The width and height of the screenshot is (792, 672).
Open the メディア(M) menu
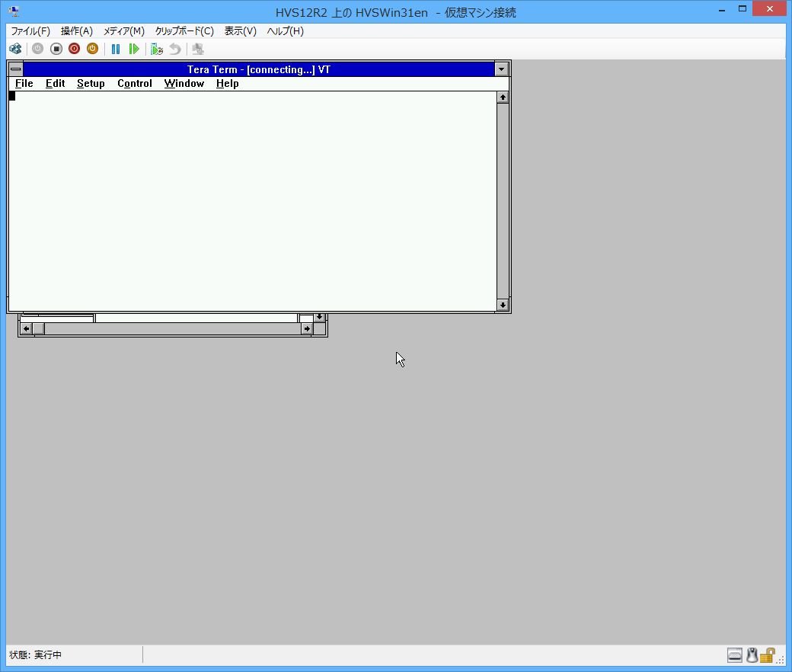[x=123, y=31]
